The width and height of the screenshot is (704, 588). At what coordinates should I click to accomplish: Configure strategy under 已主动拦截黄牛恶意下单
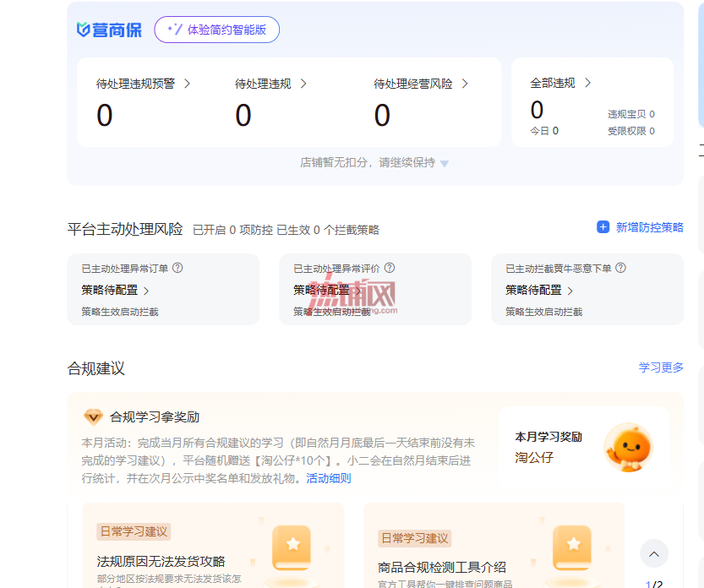(x=539, y=291)
